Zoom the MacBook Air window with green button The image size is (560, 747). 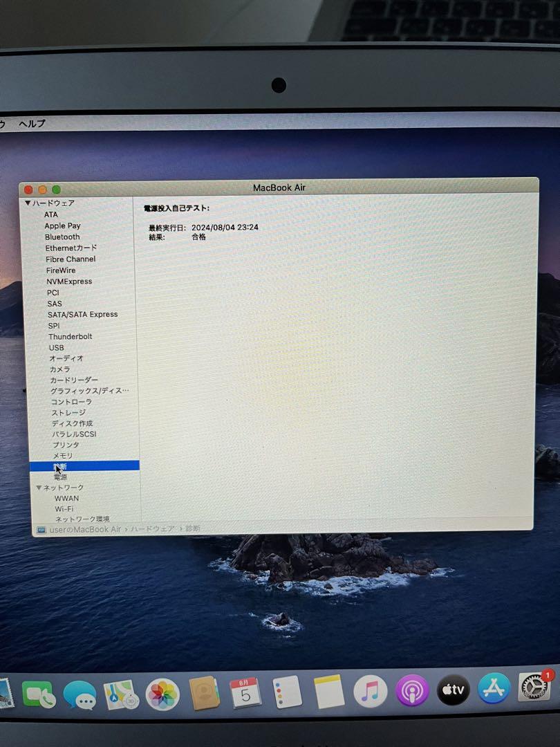pos(56,189)
